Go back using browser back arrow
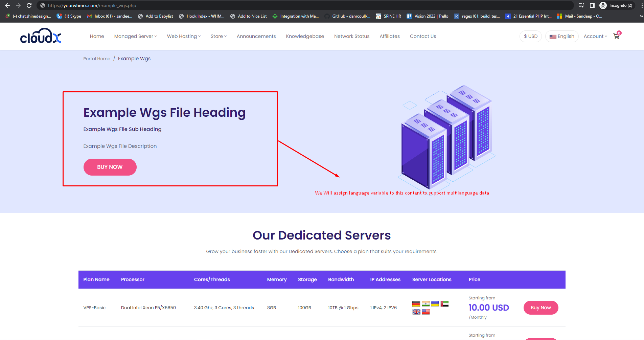The image size is (644, 340). coord(7,5)
